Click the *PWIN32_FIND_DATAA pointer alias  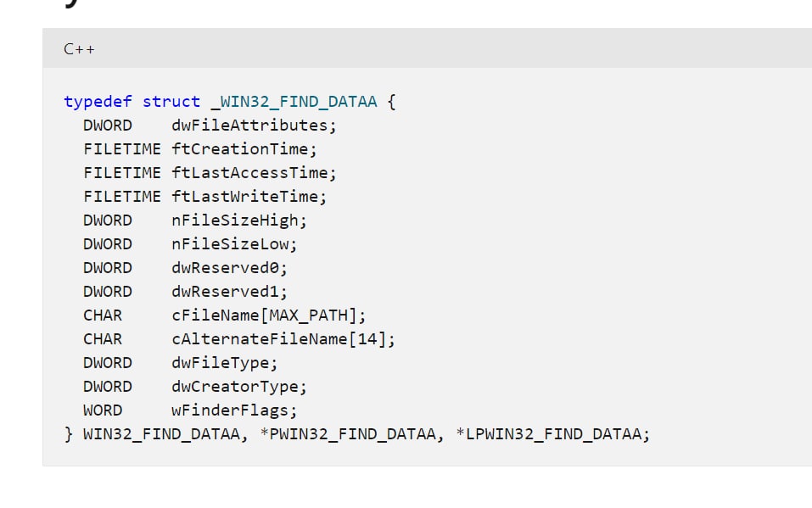pyautogui.click(x=356, y=434)
